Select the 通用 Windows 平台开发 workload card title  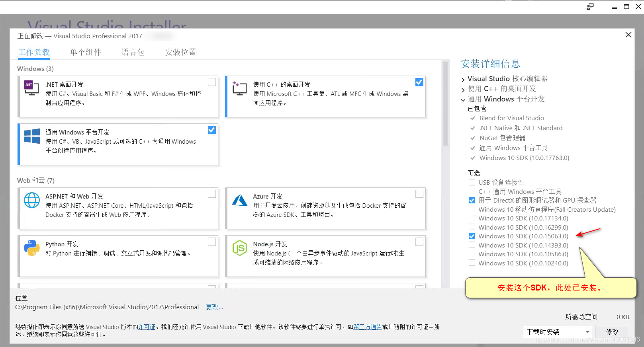[77, 132]
